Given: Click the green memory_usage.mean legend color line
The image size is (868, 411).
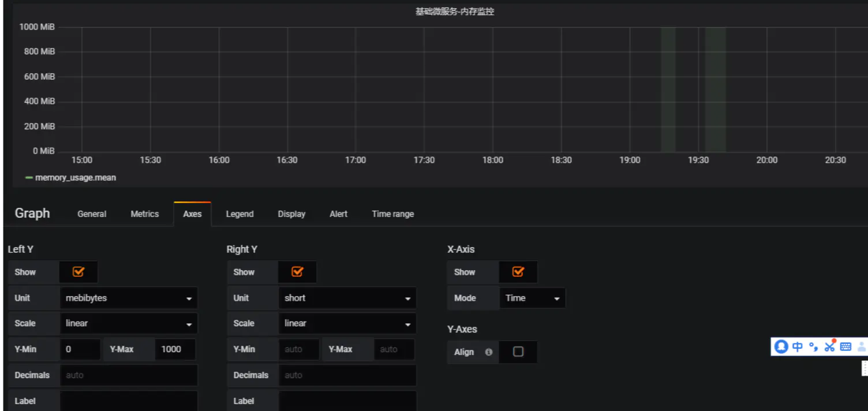Looking at the screenshot, I should pyautogui.click(x=29, y=178).
